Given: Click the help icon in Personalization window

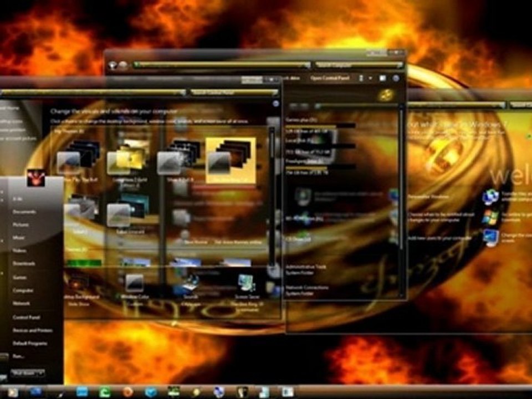Looking at the screenshot, I should 276,104.
